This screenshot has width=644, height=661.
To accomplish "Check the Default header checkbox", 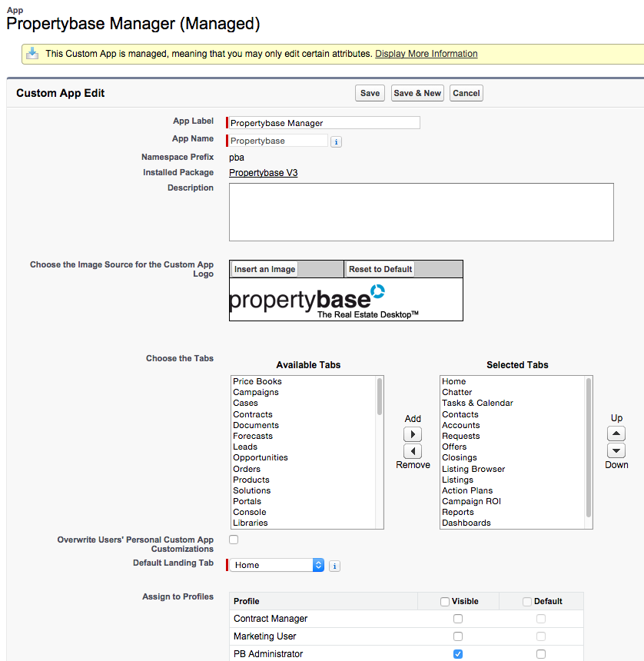I will click(527, 602).
